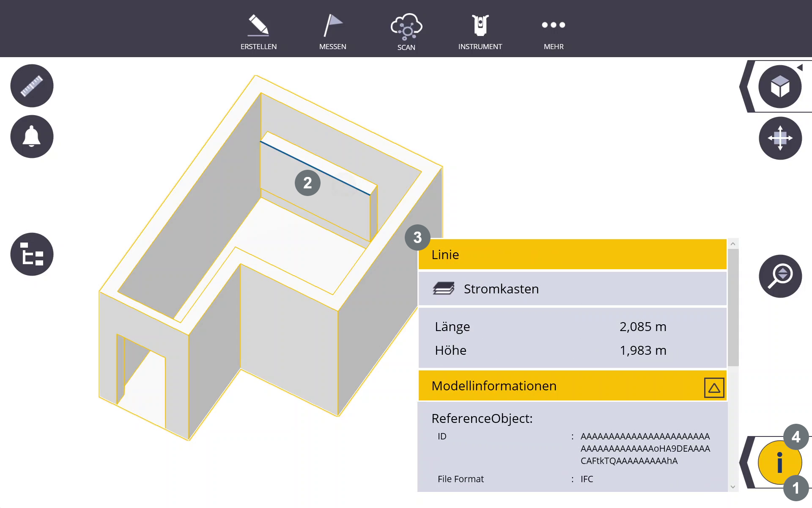Click the info panel scrollbar thumb

click(x=733, y=307)
